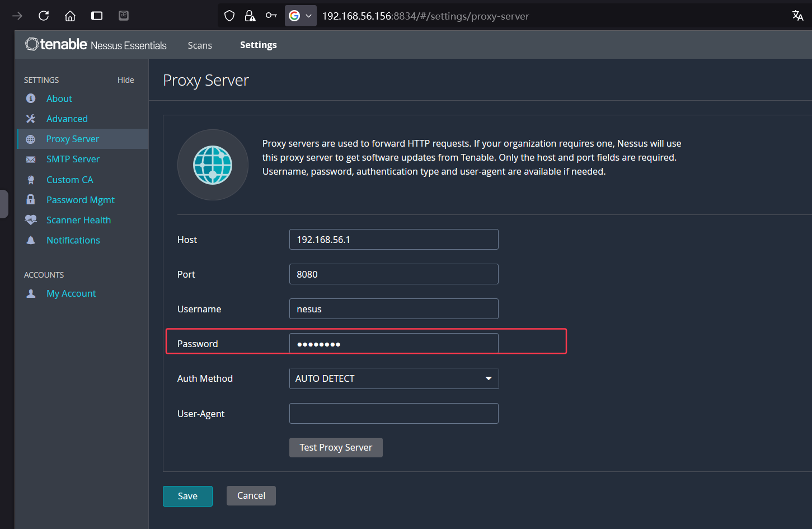The width and height of the screenshot is (812, 529).
Task: Hide the settings sidebar
Action: point(125,80)
